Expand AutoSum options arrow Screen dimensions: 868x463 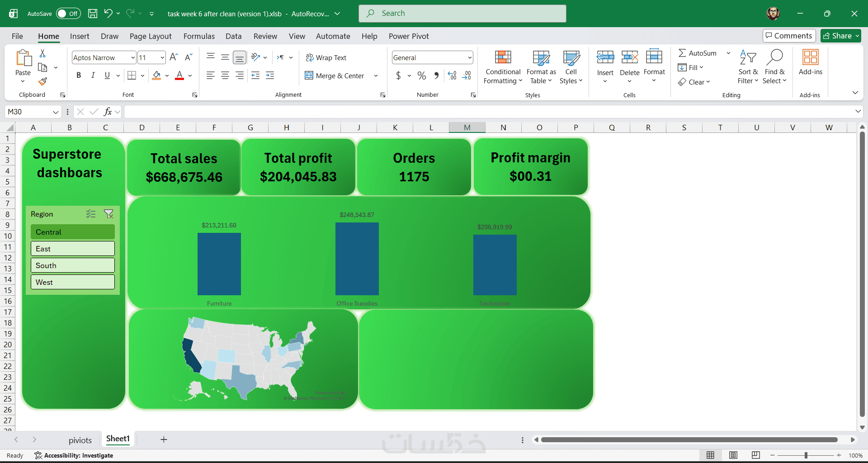(x=728, y=53)
